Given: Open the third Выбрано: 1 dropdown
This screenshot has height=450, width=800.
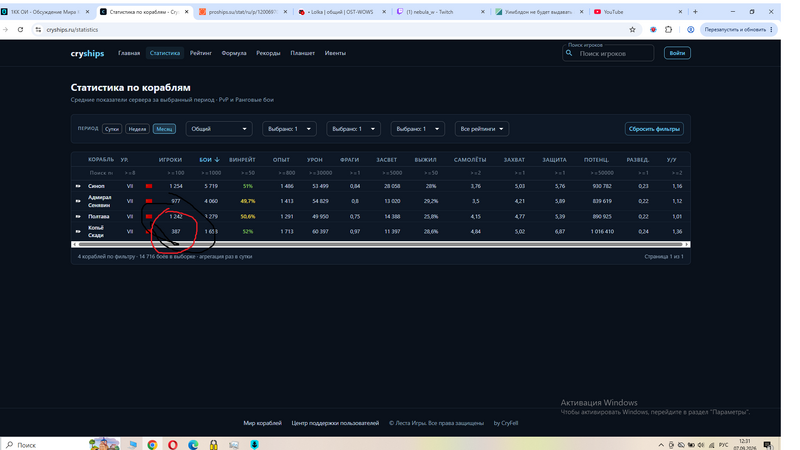Looking at the screenshot, I should point(417,129).
